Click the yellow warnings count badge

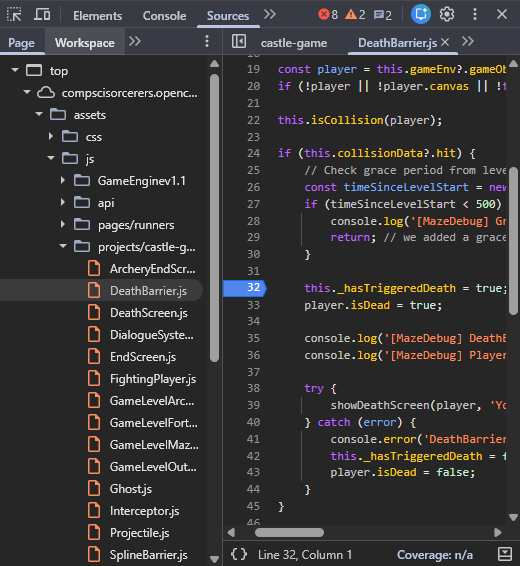355,15
